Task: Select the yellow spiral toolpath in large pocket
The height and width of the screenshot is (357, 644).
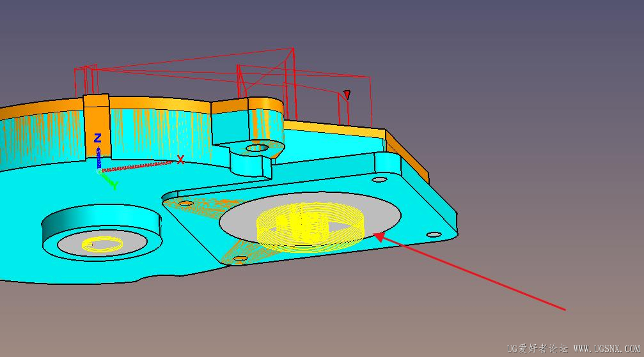Action: (311, 228)
